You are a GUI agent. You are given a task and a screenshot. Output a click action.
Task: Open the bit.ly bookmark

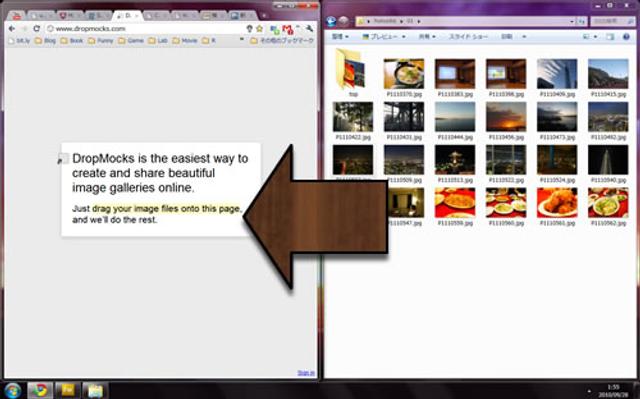(x=19, y=41)
